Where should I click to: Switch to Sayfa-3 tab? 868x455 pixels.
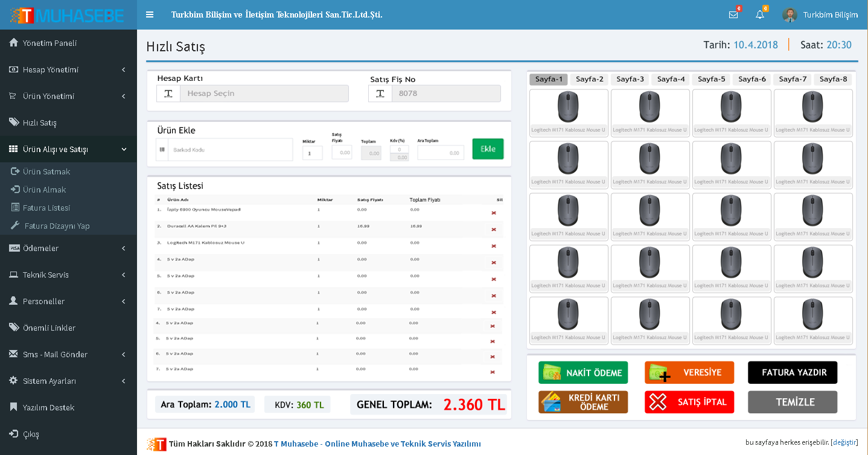630,79
